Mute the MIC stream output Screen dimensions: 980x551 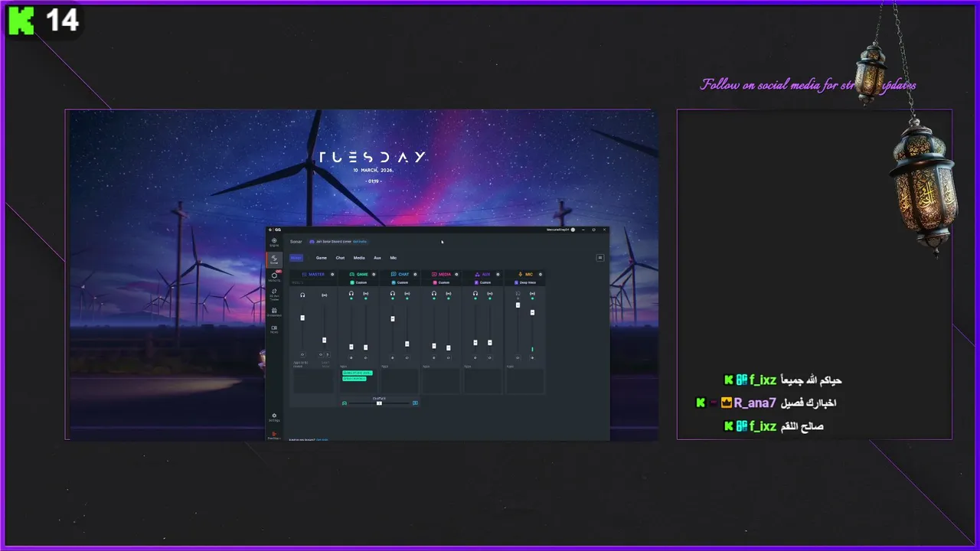tap(532, 357)
